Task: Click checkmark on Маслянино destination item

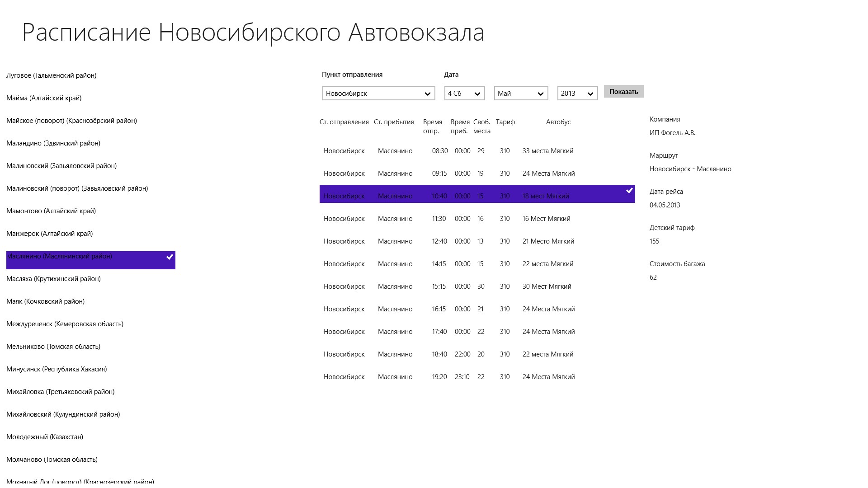Action: 170,257
